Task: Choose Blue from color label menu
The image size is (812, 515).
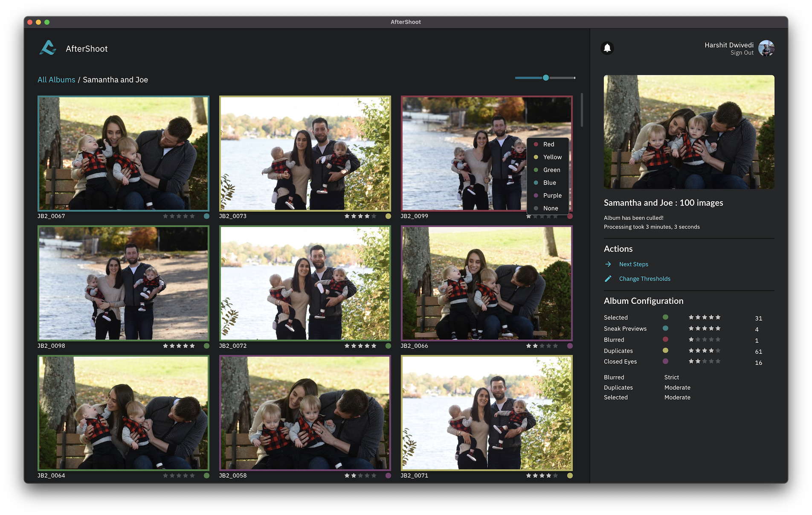Action: pyautogui.click(x=548, y=183)
